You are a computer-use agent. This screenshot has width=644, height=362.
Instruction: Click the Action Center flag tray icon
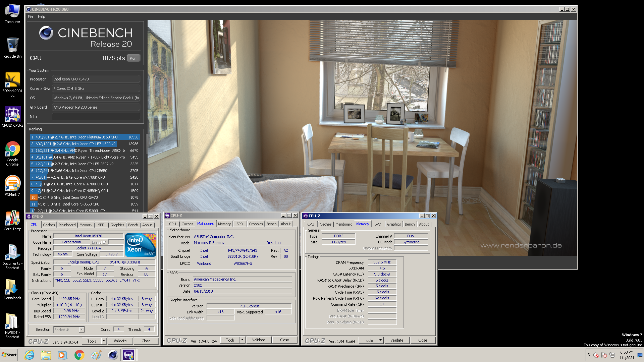click(604, 355)
